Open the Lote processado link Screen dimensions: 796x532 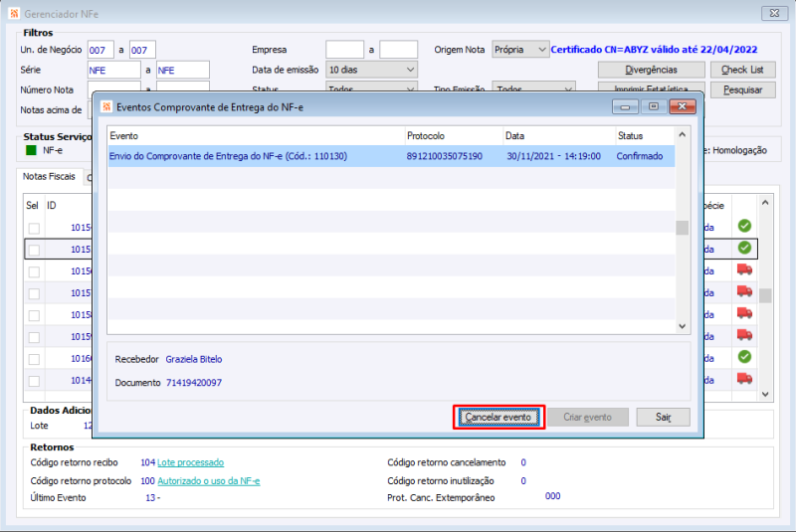coord(190,462)
